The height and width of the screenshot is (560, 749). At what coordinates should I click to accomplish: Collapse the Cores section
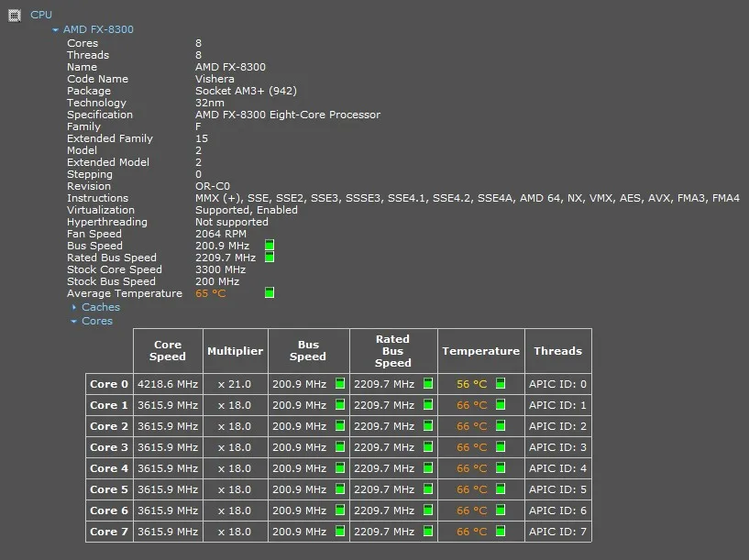(73, 321)
